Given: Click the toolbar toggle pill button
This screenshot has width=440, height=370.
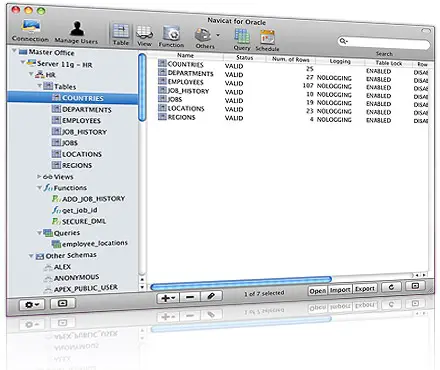Looking at the screenshot, I should click(426, 31).
